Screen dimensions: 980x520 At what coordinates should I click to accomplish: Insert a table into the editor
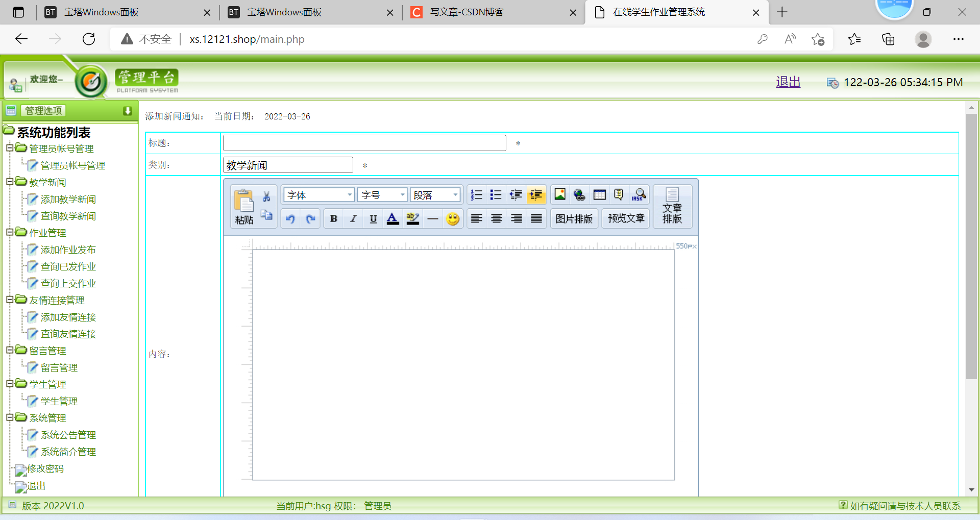pyautogui.click(x=600, y=194)
